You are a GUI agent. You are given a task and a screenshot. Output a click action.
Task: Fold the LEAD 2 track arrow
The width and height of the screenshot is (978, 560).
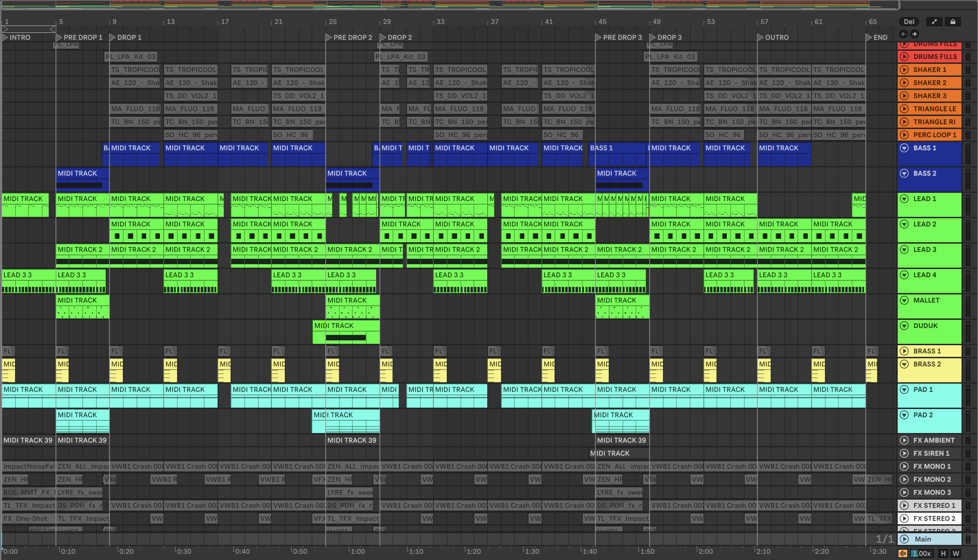[x=904, y=224]
